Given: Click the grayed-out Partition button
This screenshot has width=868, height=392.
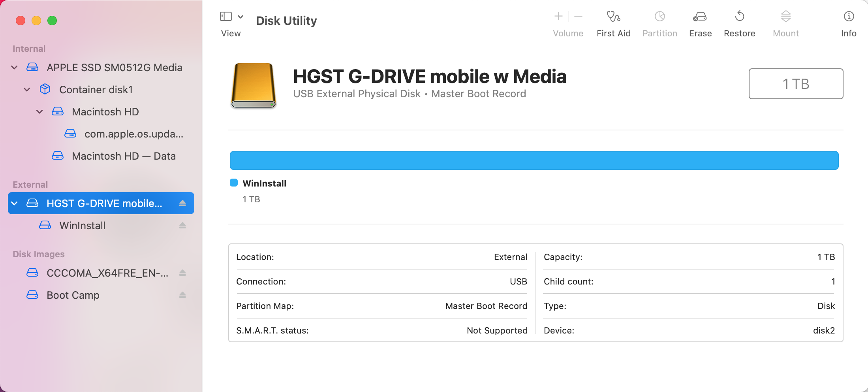Looking at the screenshot, I should [659, 22].
